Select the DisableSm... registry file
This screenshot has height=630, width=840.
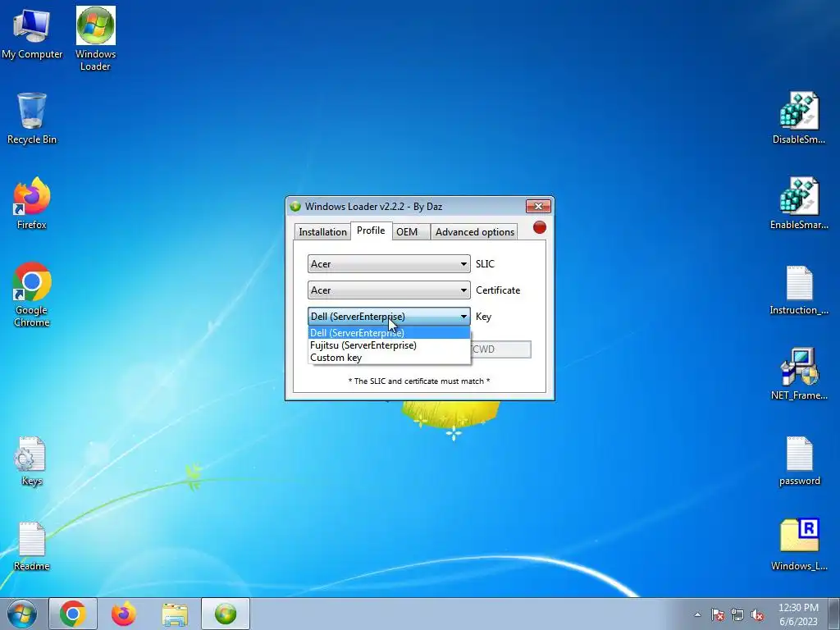point(799,118)
